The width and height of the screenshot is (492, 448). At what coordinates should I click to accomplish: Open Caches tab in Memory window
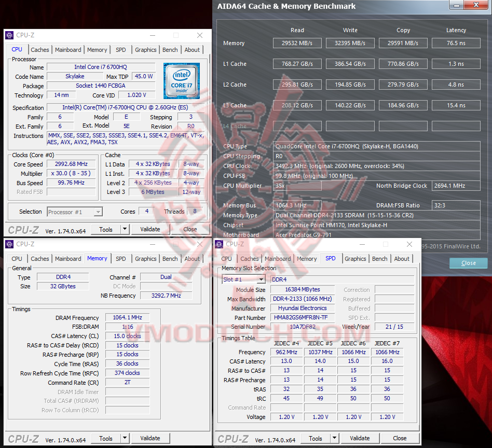(x=40, y=259)
